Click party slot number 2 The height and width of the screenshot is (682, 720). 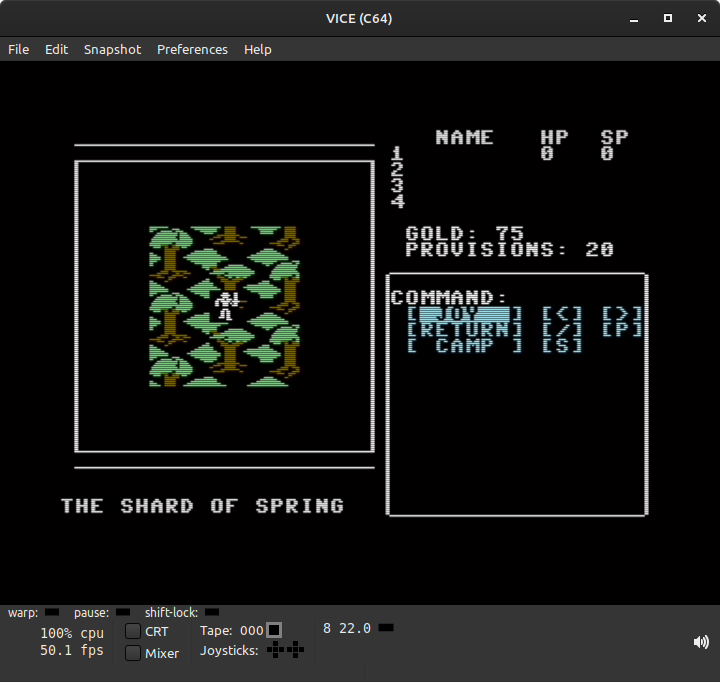click(398, 169)
